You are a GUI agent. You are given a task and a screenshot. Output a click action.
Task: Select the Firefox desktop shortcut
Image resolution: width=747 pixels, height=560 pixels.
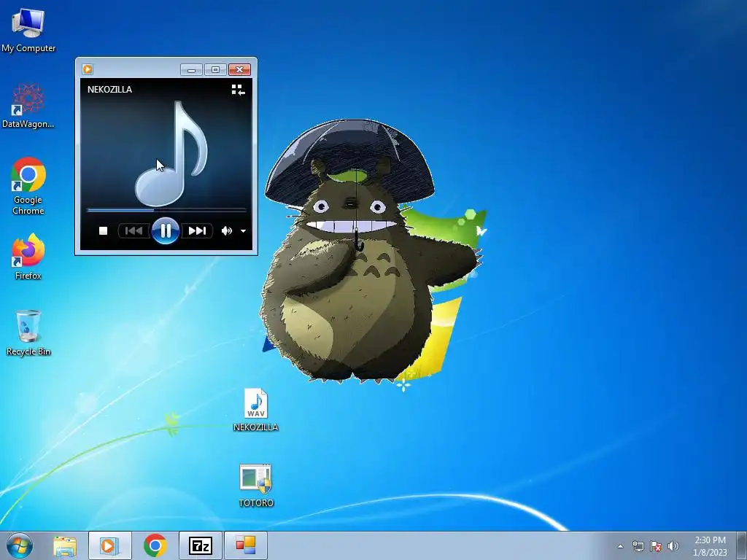[x=28, y=257]
